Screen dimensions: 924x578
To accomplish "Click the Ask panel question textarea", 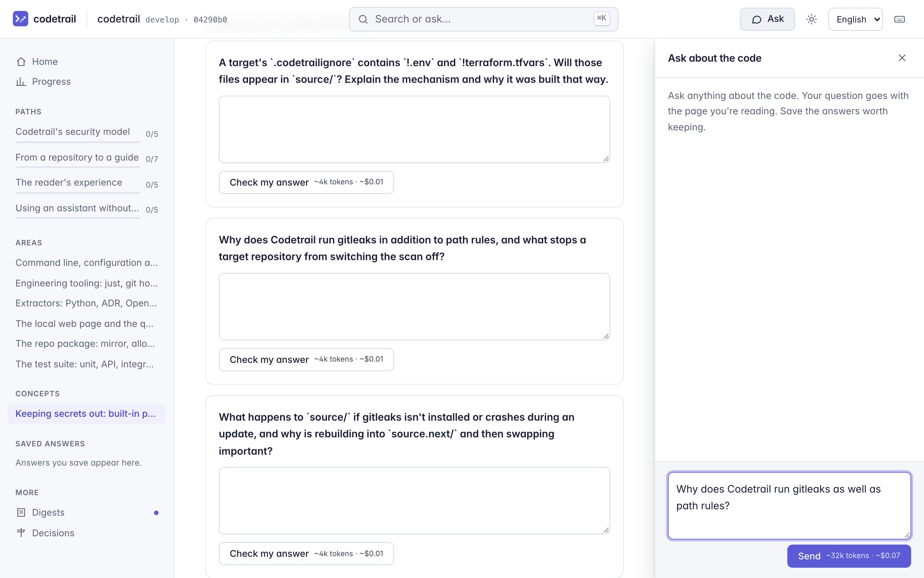I will coord(790,505).
